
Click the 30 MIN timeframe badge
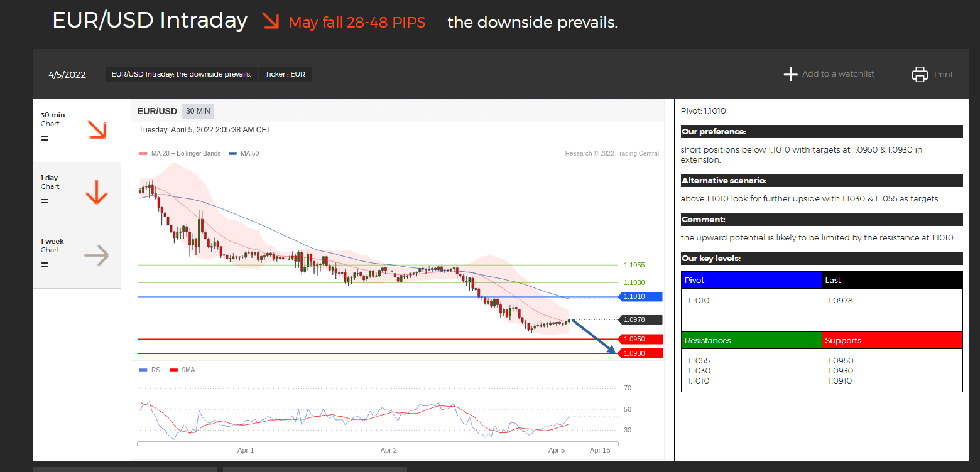point(198,111)
